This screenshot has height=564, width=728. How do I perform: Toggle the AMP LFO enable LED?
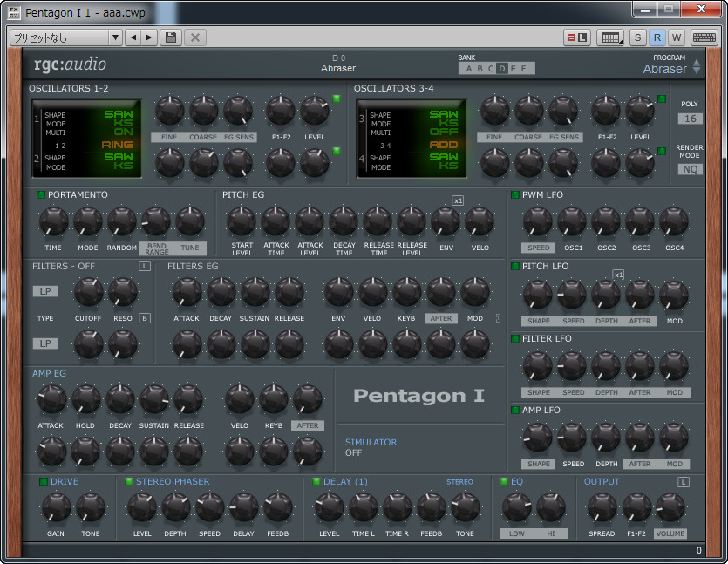[515, 411]
